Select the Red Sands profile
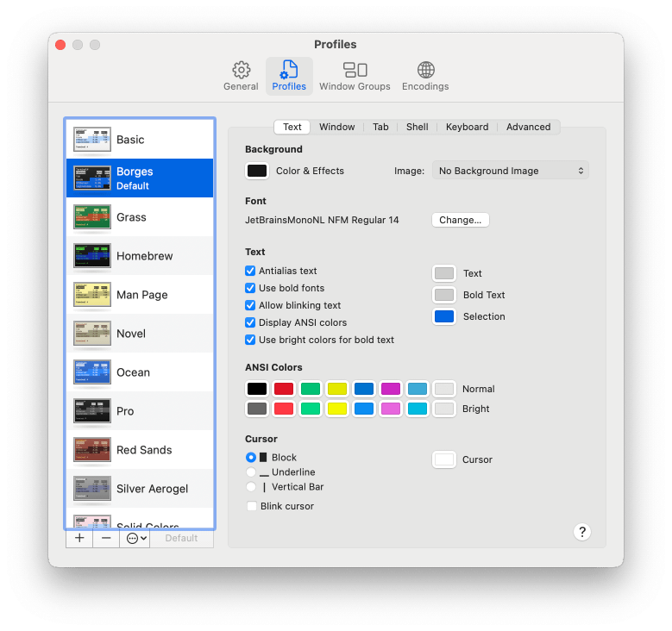Screen dimensions: 672x631 pos(143,450)
